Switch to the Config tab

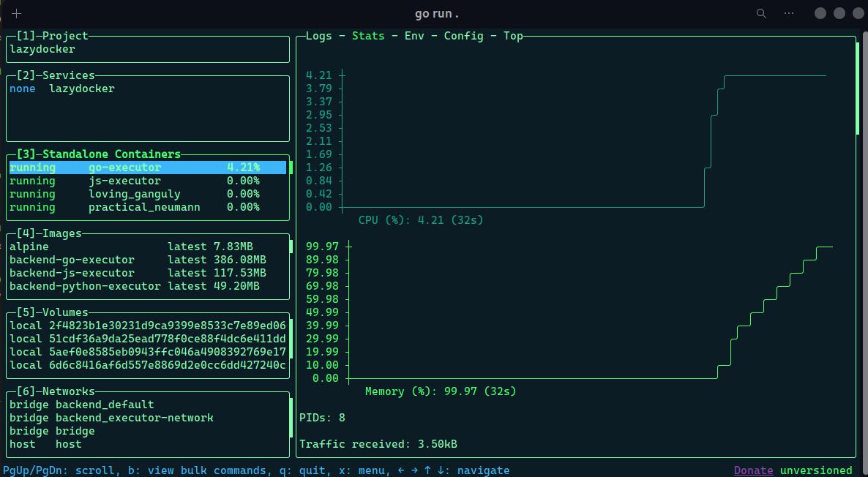pos(464,36)
